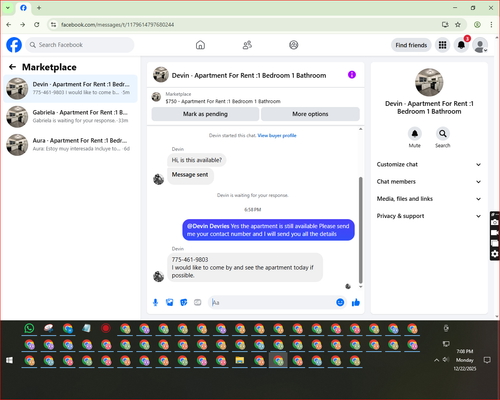
Task: Click the settings gear on side toolbar
Action: click(x=495, y=254)
